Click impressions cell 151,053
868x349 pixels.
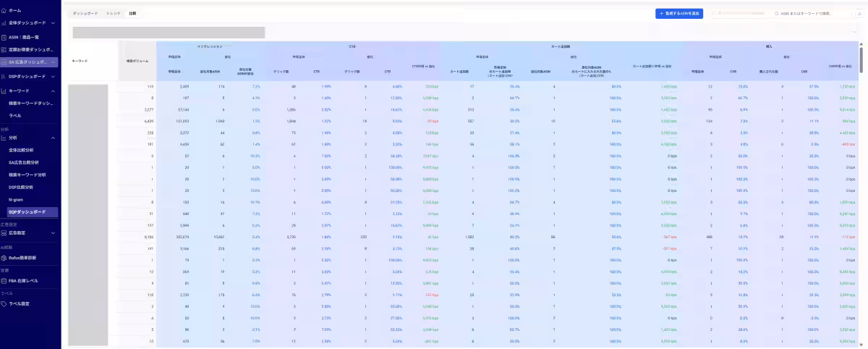coord(183,122)
